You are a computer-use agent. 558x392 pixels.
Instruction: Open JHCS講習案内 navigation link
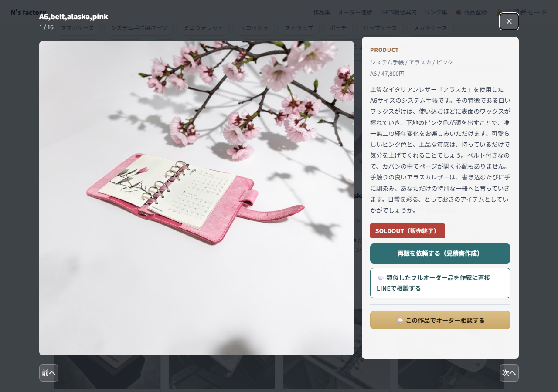coord(398,12)
